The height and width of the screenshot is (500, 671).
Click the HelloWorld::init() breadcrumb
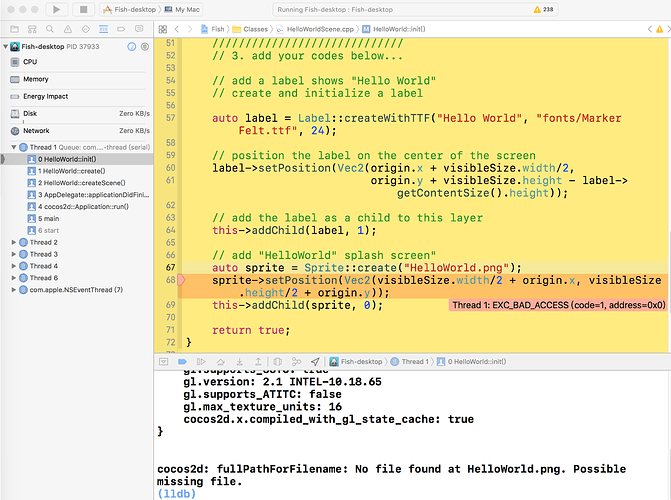click(394, 29)
